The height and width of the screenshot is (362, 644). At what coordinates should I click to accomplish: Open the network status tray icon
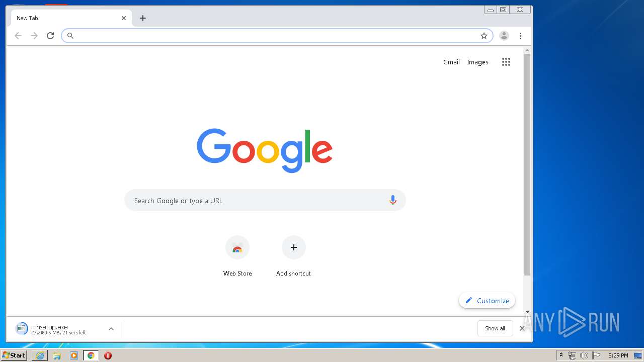click(572, 355)
